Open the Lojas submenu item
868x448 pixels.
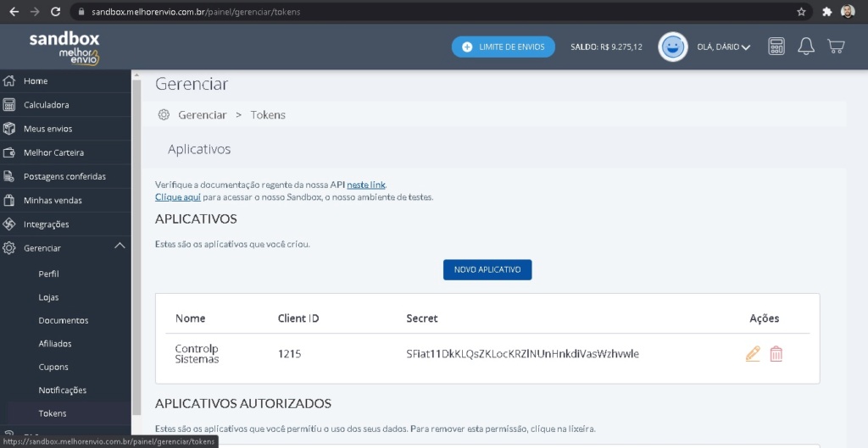coord(48,297)
